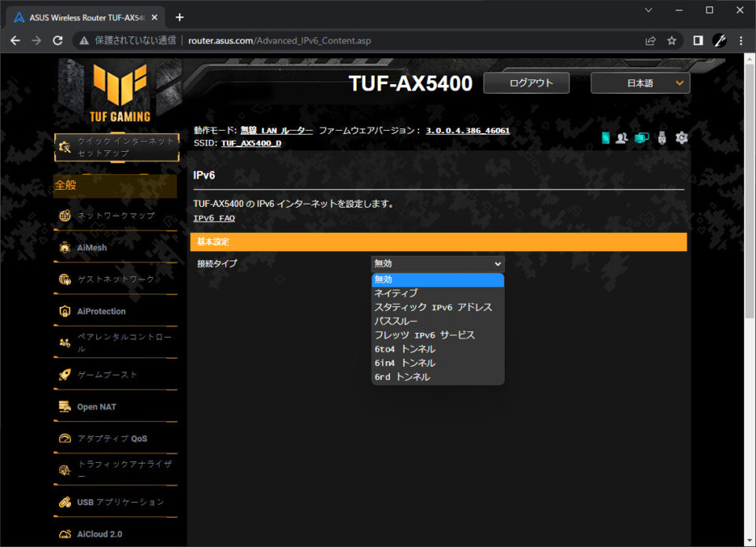The width and height of the screenshot is (756, 547).
Task: Expand the 日本語 language dropdown
Action: (x=640, y=83)
